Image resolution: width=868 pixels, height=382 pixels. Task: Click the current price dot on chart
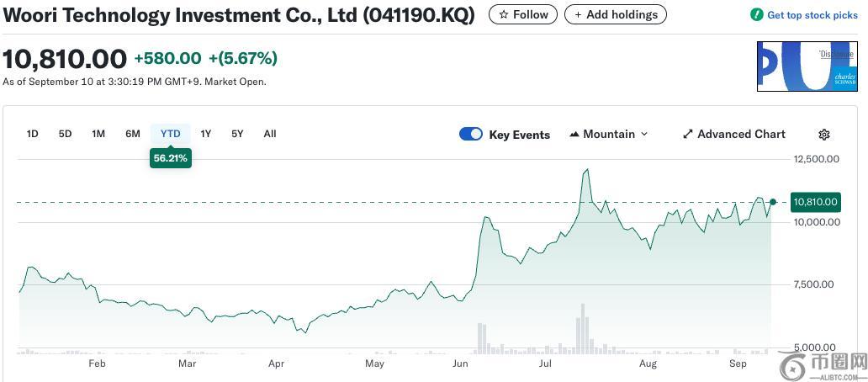click(773, 201)
